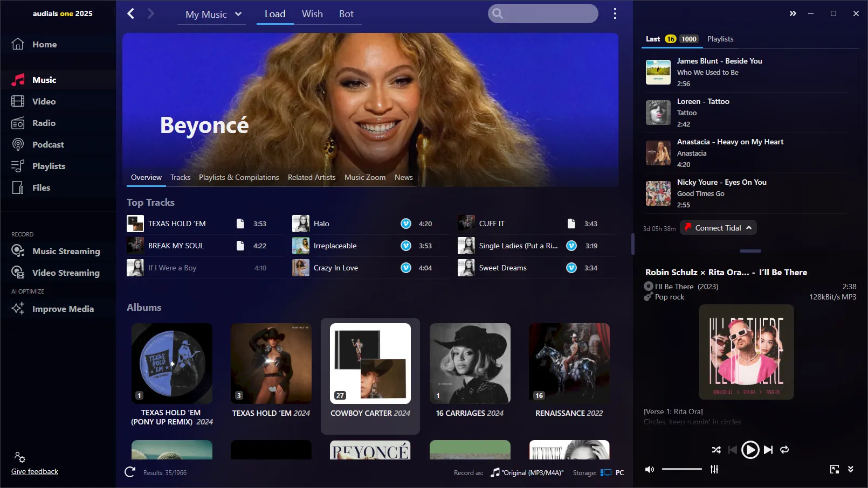The image size is (868, 488).
Task: Play the current track
Action: tap(750, 450)
